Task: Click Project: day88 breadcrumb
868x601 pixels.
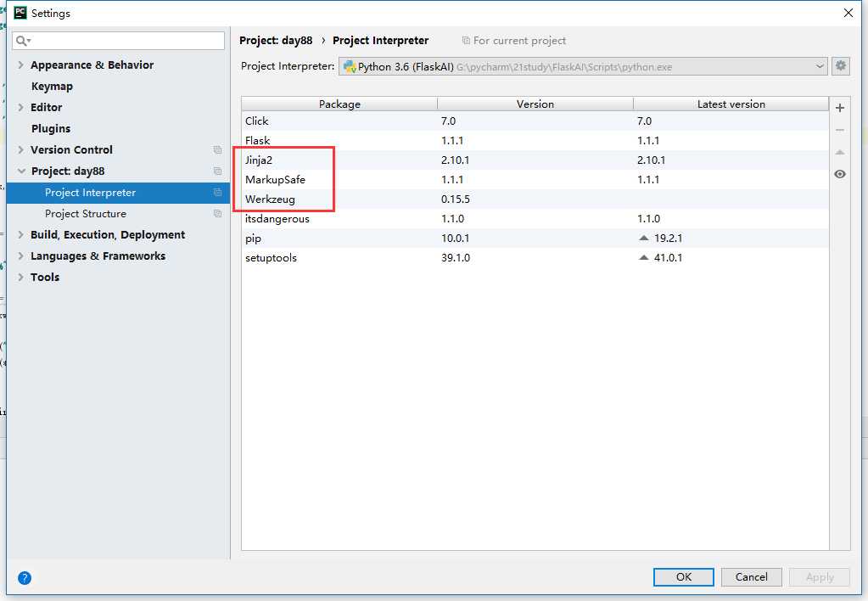Action: click(x=276, y=41)
